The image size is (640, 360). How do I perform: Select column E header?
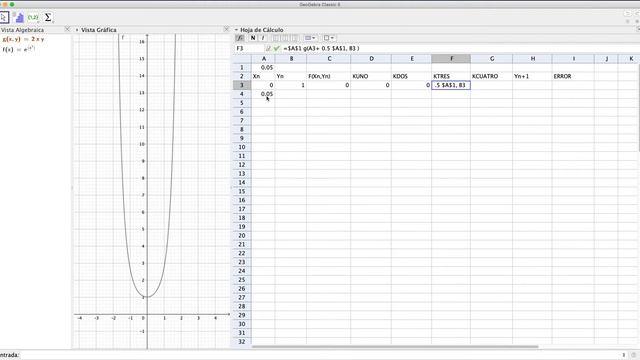point(411,59)
